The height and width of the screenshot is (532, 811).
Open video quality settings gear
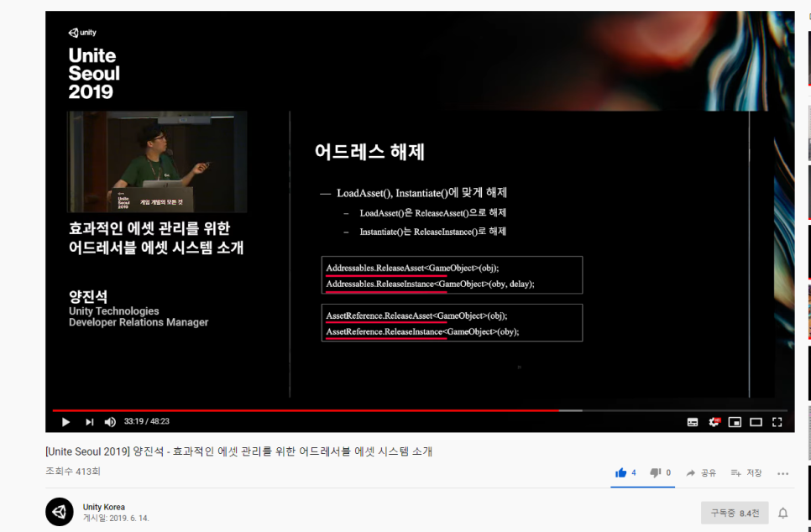714,421
